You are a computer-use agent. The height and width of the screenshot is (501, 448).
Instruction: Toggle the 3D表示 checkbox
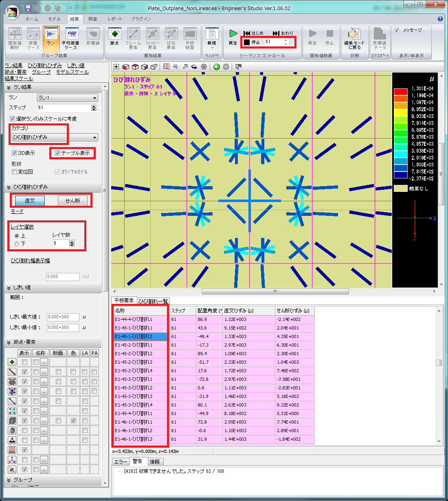15,153
